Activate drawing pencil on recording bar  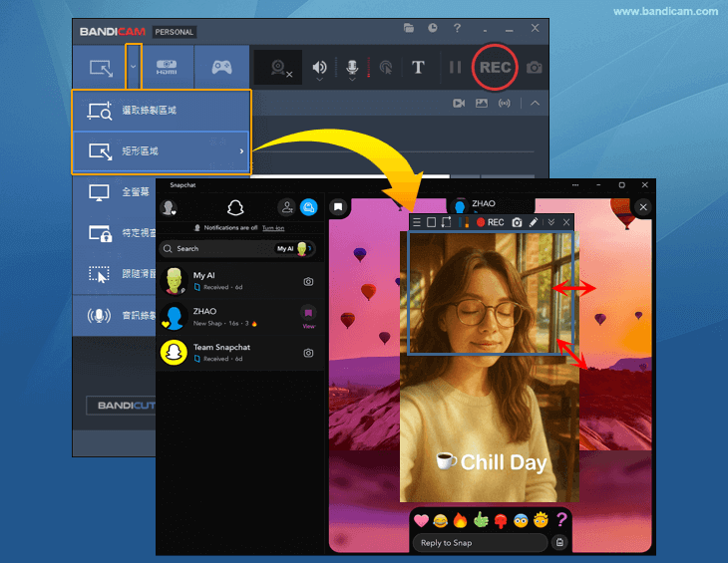click(x=534, y=222)
